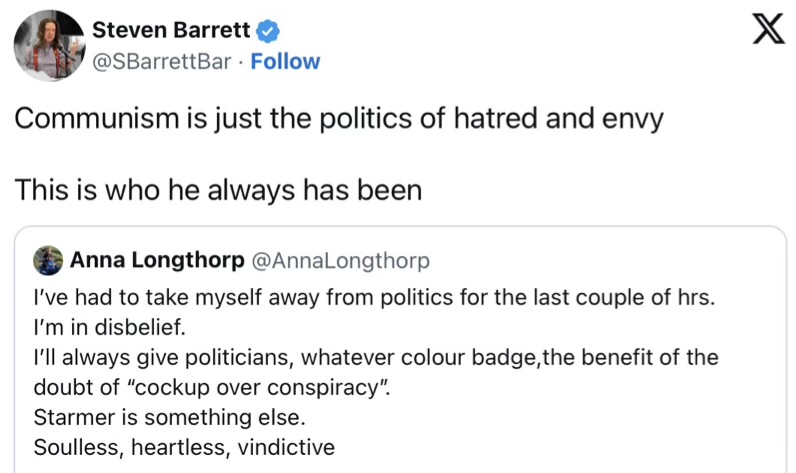Viewport: 796px width, 473px height.
Task: Click the @AnnaLongthorp handle
Action: (339, 261)
